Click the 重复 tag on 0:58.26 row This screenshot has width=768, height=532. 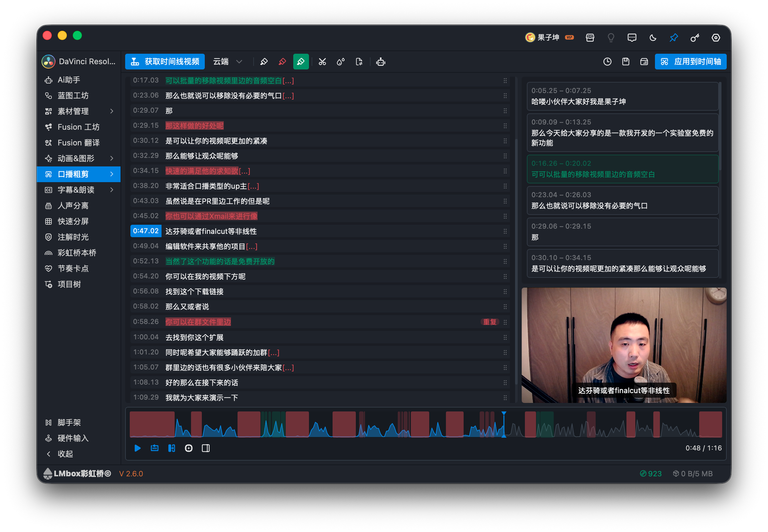click(490, 322)
